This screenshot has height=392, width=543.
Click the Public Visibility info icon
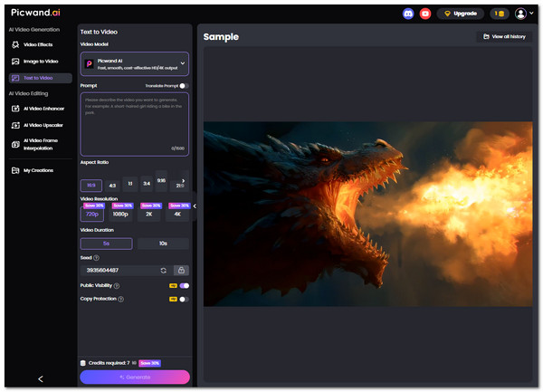pos(117,285)
